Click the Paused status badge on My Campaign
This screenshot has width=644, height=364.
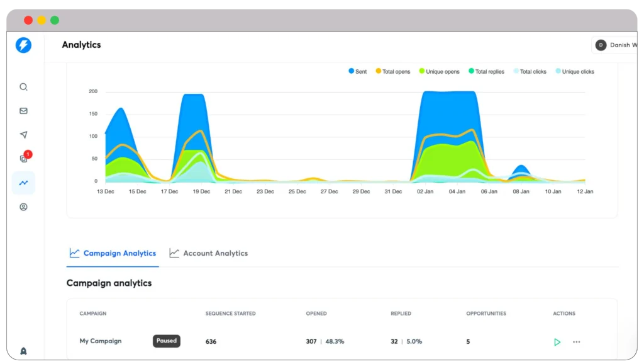point(166,341)
